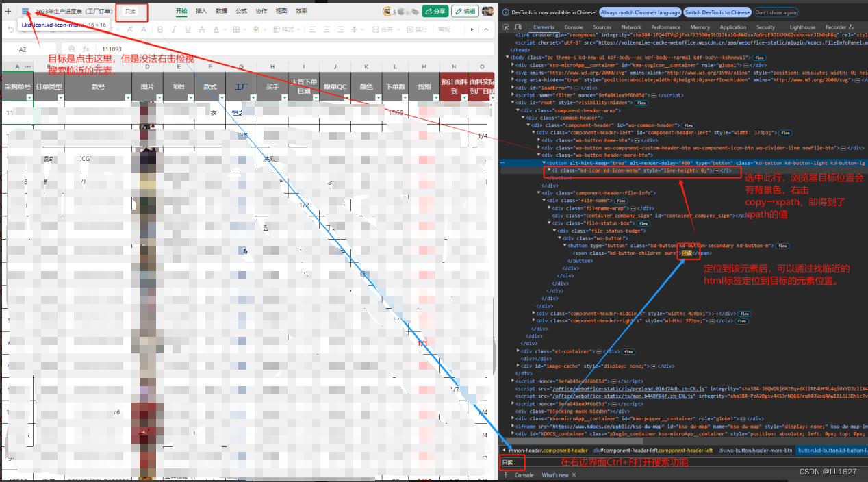The height and width of the screenshot is (482, 868).
Task: Click Switch DevTools to Chinese button
Action: pyautogui.click(x=717, y=12)
